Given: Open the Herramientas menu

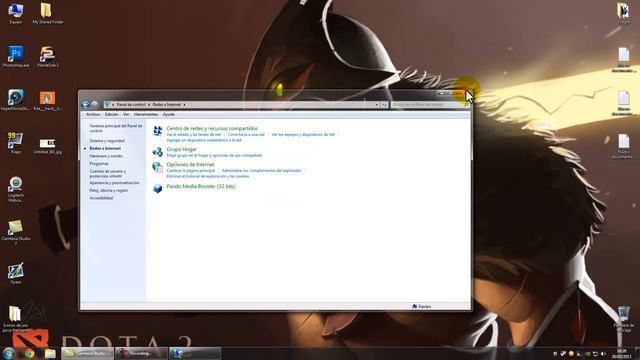Looking at the screenshot, I should [146, 115].
